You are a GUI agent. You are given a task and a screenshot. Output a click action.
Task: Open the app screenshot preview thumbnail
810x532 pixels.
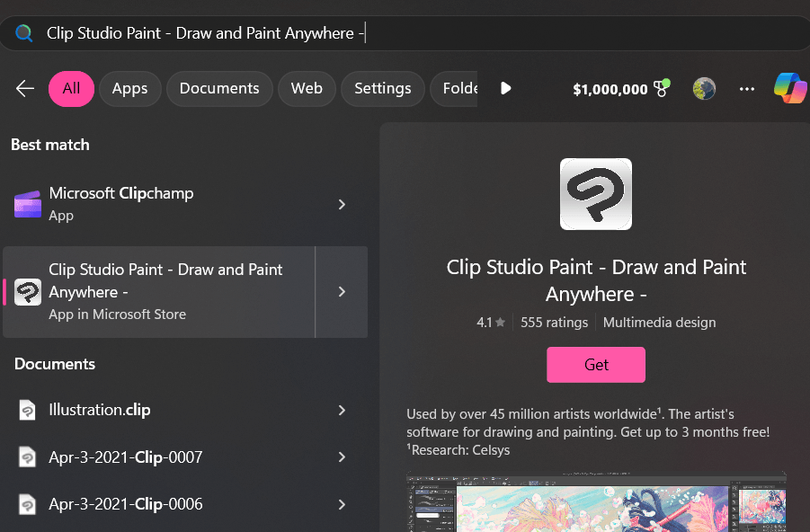[596, 501]
